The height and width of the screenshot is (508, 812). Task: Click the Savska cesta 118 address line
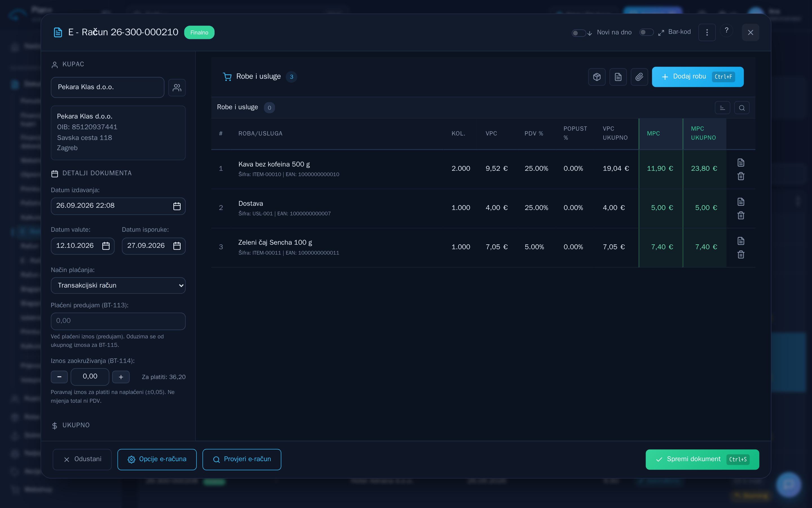click(x=85, y=138)
